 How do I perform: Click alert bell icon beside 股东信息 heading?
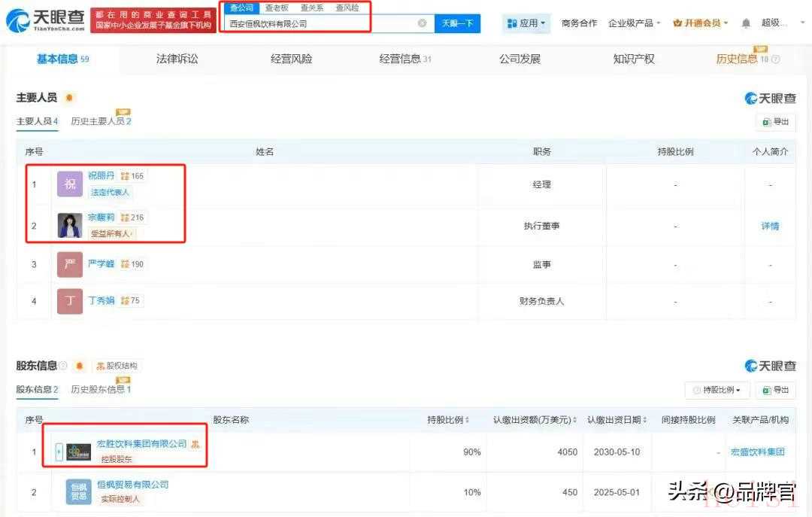pyautogui.click(x=79, y=366)
